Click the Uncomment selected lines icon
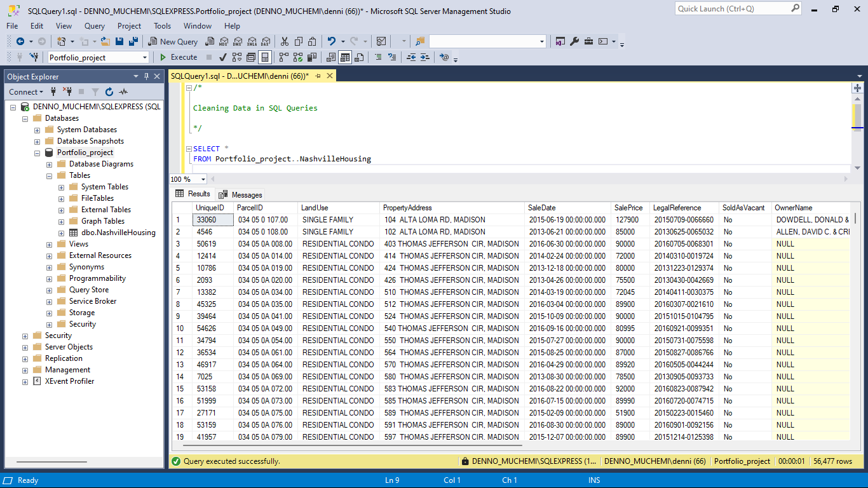The image size is (868, 488). (x=392, y=57)
